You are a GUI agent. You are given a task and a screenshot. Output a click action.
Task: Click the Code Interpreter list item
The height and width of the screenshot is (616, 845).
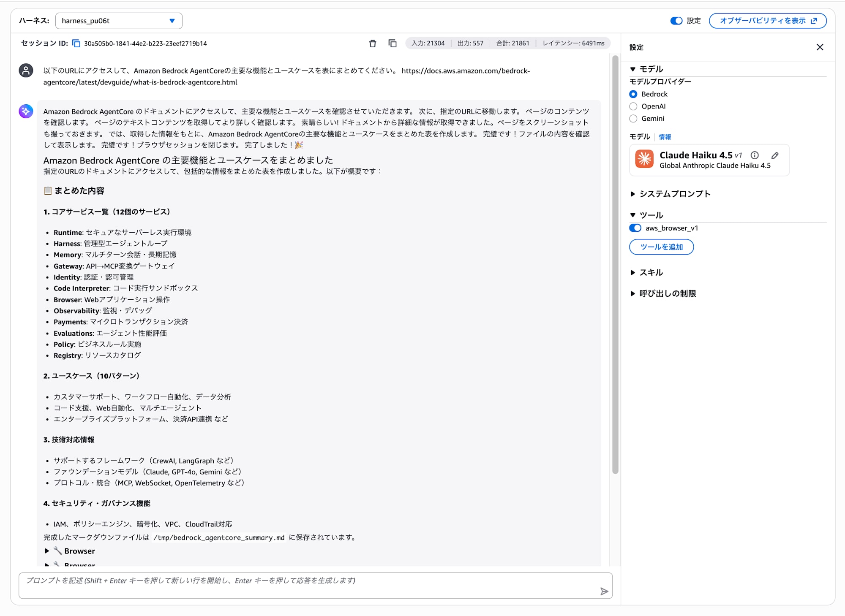(x=125, y=288)
